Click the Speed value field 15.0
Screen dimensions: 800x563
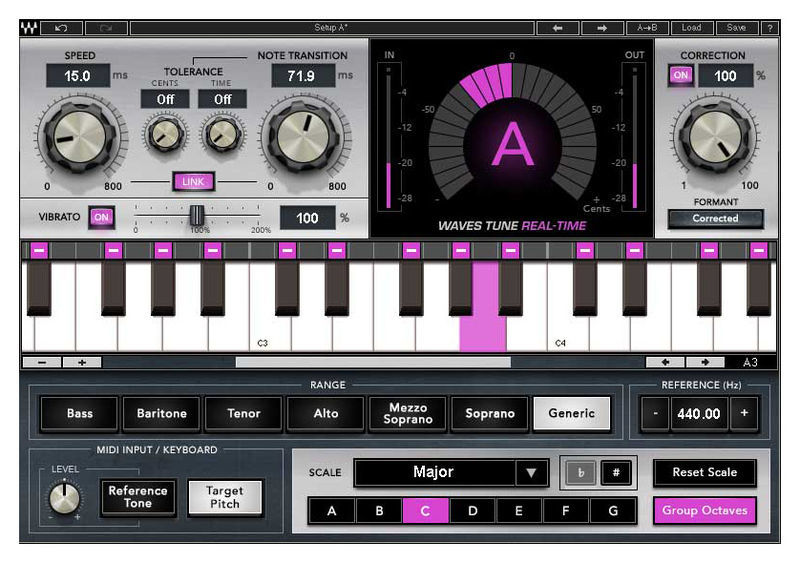[x=78, y=76]
